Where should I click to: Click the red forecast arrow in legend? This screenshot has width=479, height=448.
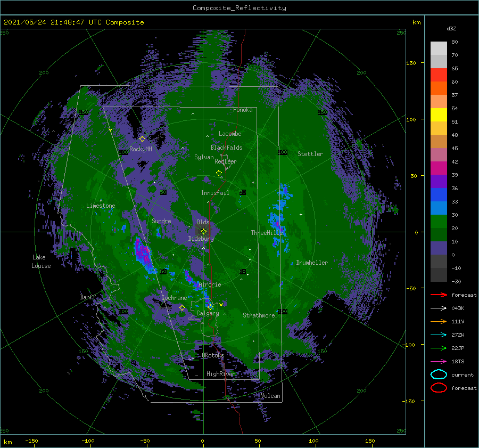tap(439, 295)
